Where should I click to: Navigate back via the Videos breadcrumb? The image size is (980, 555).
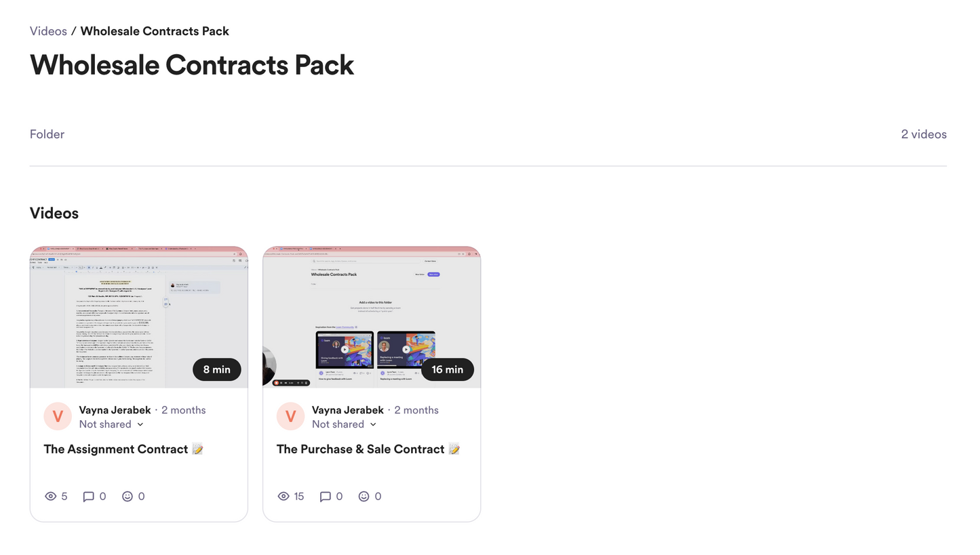[x=47, y=30]
